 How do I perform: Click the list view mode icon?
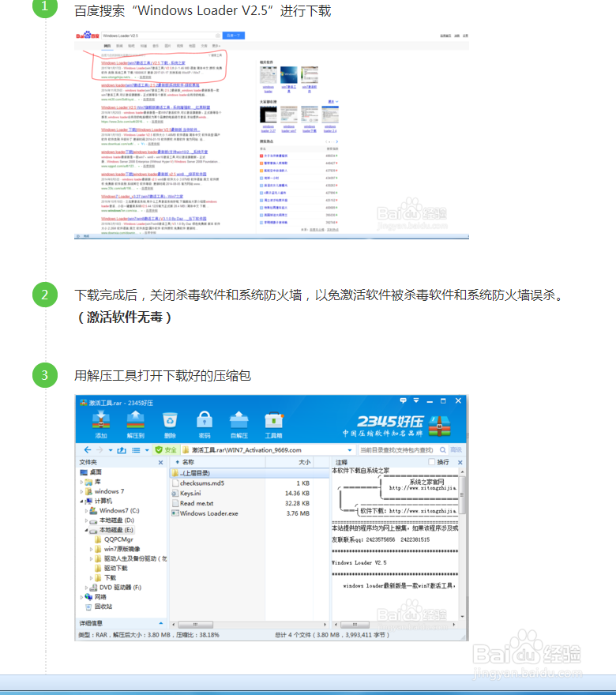pyautogui.click(x=136, y=450)
